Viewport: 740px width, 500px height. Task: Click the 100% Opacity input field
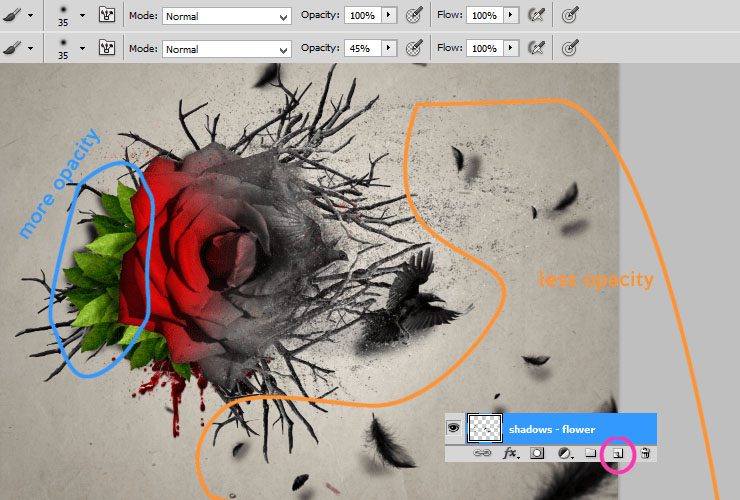[362, 15]
